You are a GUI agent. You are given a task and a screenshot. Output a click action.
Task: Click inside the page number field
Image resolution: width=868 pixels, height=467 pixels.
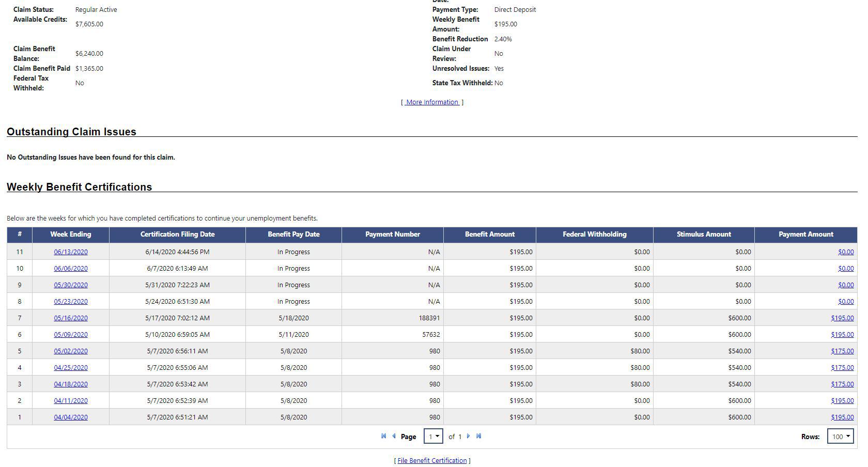431,436
